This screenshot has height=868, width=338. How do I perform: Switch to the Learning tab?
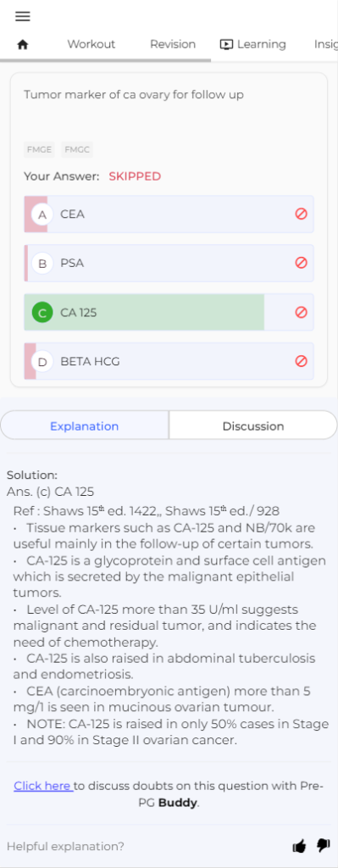pyautogui.click(x=252, y=44)
